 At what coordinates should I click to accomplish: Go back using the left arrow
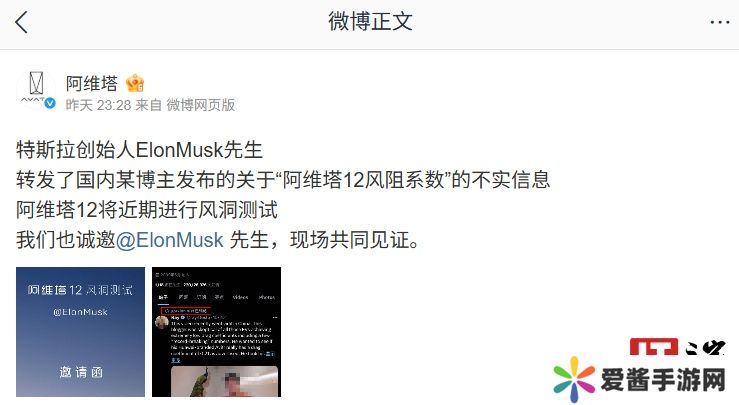[22, 22]
